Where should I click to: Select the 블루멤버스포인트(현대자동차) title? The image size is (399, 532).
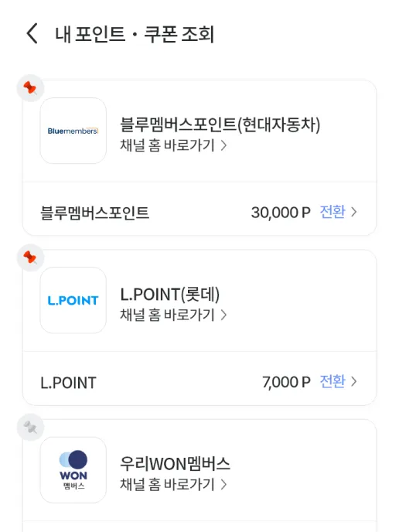220,124
